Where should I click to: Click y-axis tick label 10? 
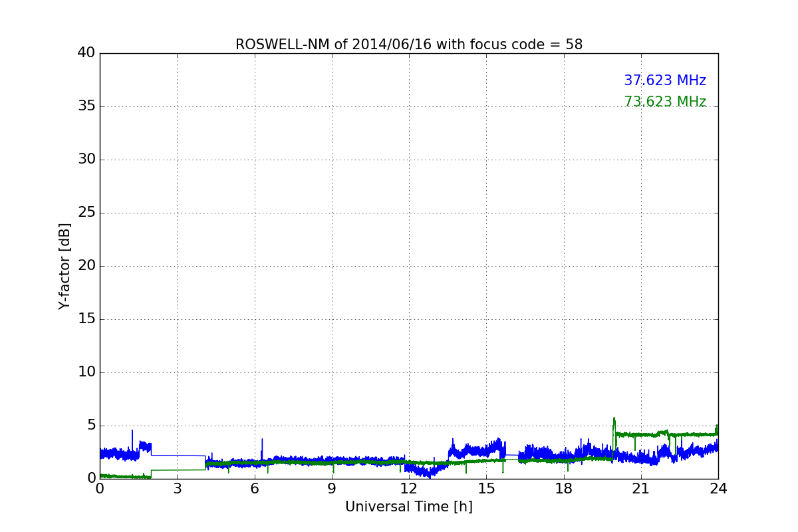(86, 372)
